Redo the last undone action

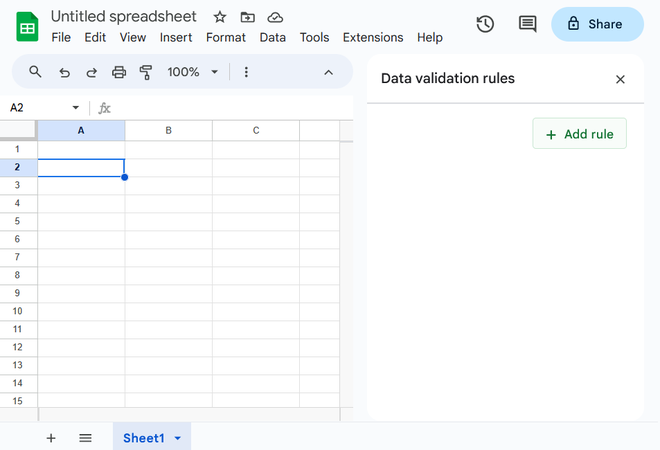click(92, 72)
